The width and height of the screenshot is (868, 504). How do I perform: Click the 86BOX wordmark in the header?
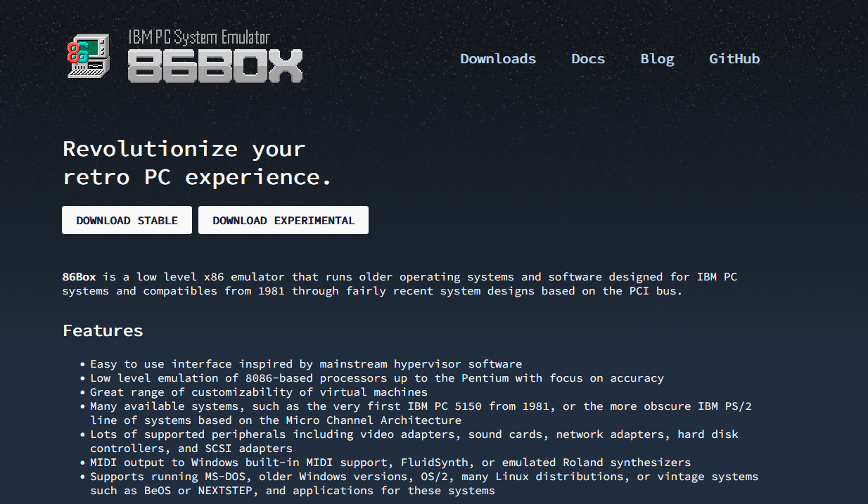[215, 66]
